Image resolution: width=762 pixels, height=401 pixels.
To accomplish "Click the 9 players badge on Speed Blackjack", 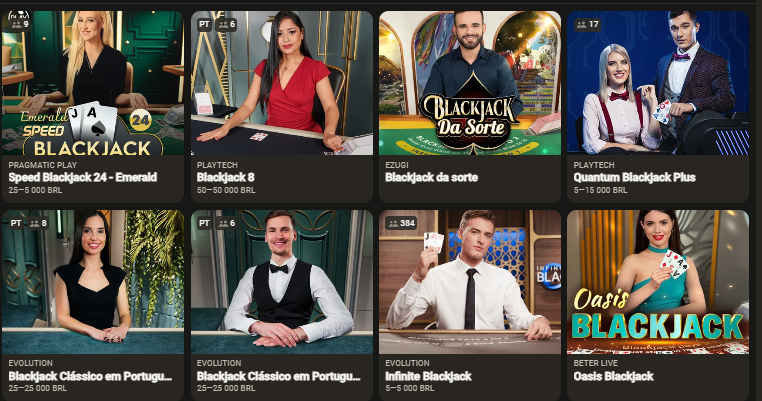I will 20,24.
